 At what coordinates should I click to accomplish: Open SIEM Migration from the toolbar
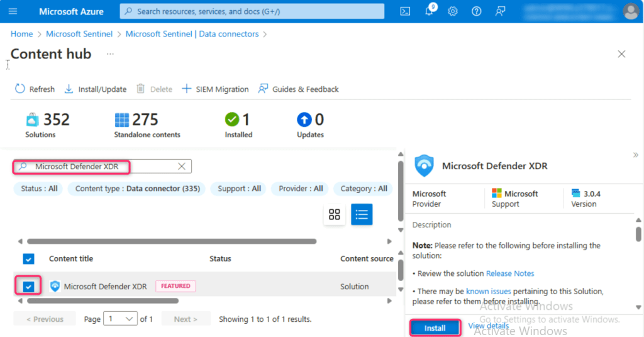coord(215,89)
